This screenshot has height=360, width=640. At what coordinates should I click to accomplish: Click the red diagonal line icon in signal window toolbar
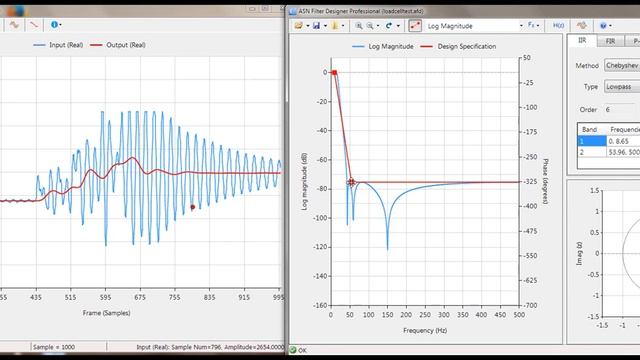tap(33, 25)
